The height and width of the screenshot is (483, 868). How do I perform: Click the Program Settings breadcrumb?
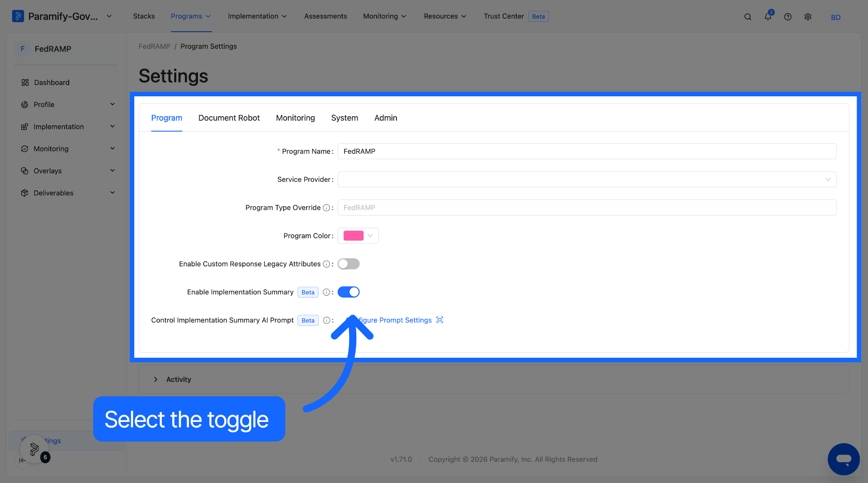pos(208,47)
